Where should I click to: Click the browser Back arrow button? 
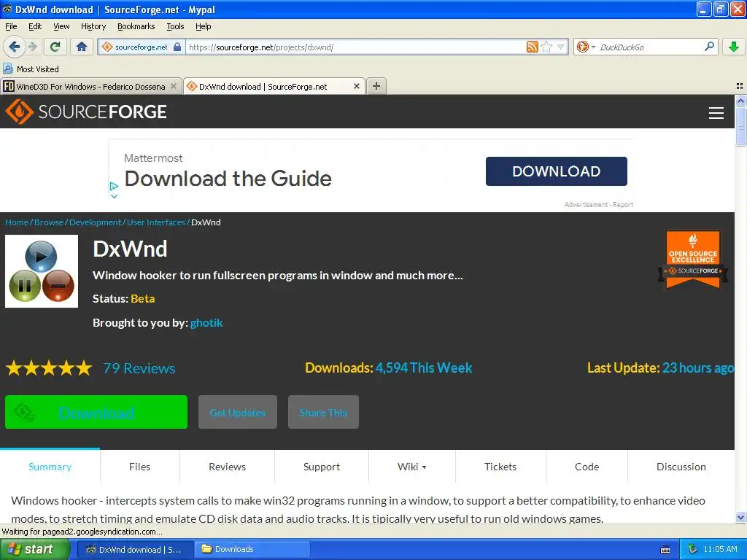click(x=14, y=47)
